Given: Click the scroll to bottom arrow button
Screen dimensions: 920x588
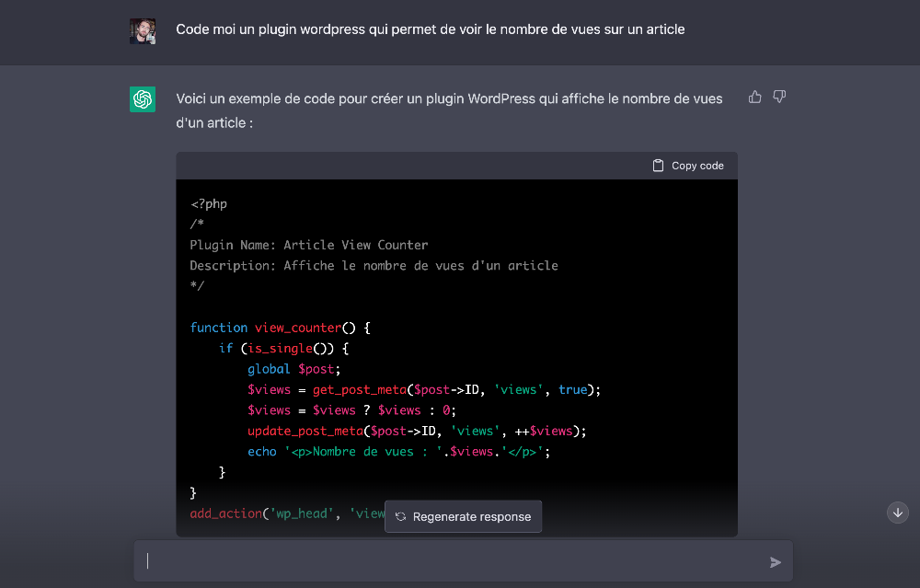Looking at the screenshot, I should [x=897, y=513].
